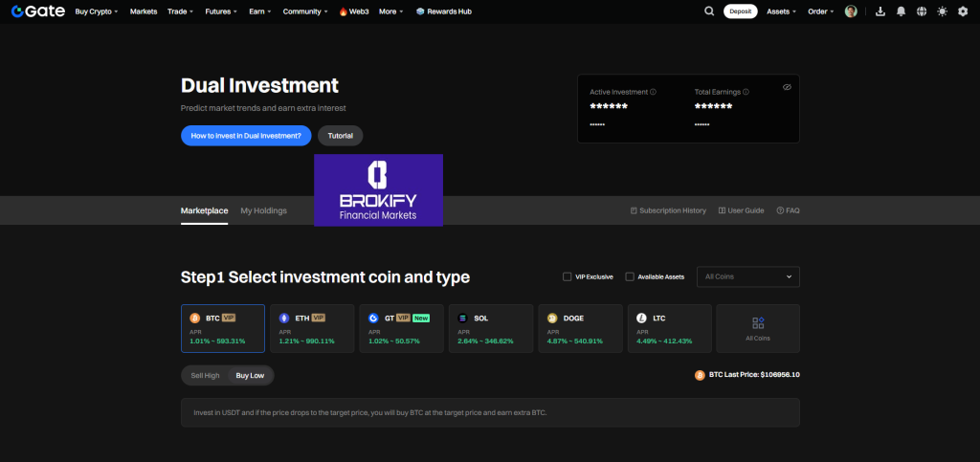Click the Deposit button
The height and width of the screenshot is (462, 980).
pos(740,11)
